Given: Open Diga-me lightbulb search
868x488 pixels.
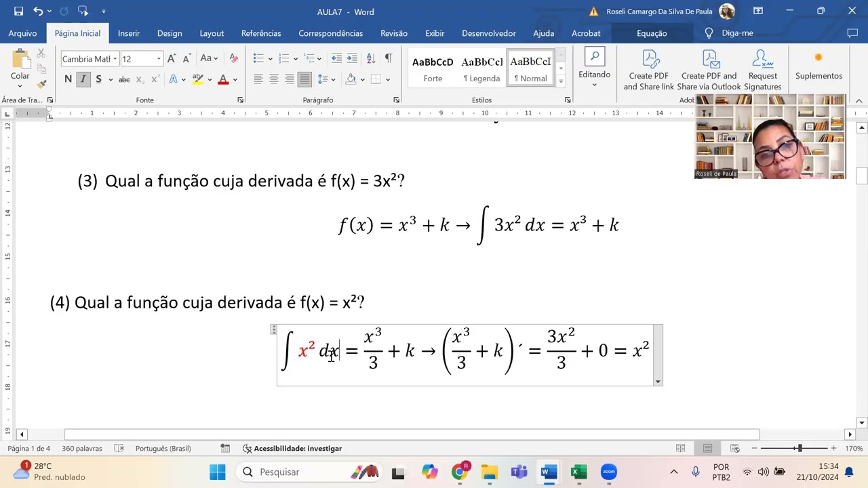Looking at the screenshot, I should click(729, 33).
